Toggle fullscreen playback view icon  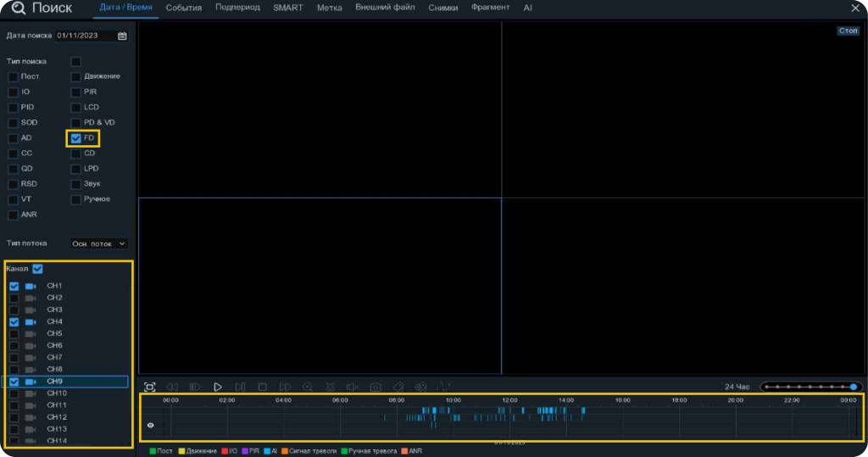[x=149, y=387]
